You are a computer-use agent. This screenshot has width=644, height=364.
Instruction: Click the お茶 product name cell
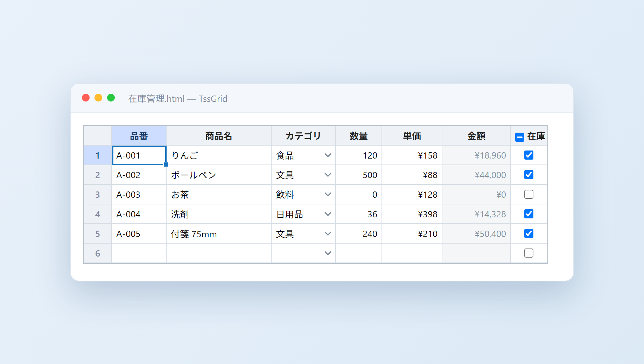click(x=219, y=195)
